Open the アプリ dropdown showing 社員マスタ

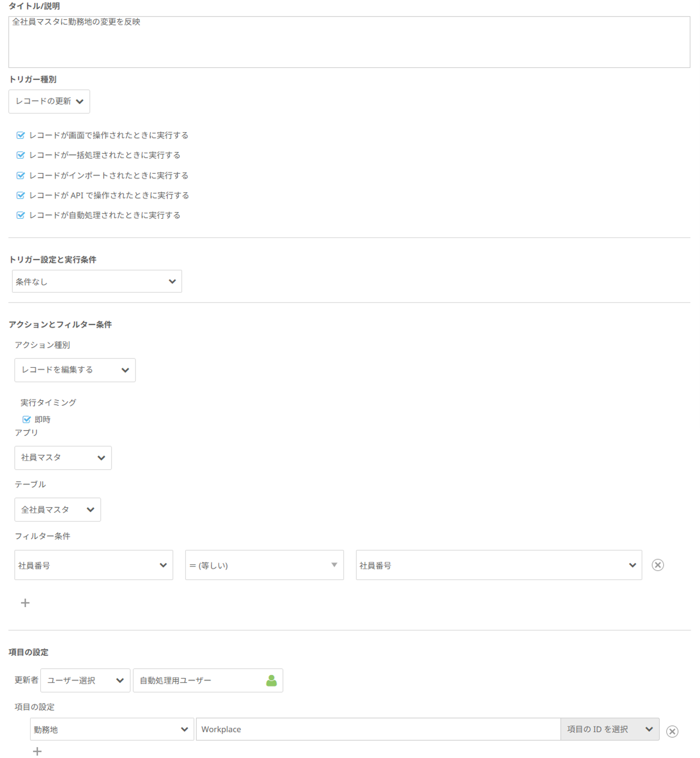pos(63,458)
